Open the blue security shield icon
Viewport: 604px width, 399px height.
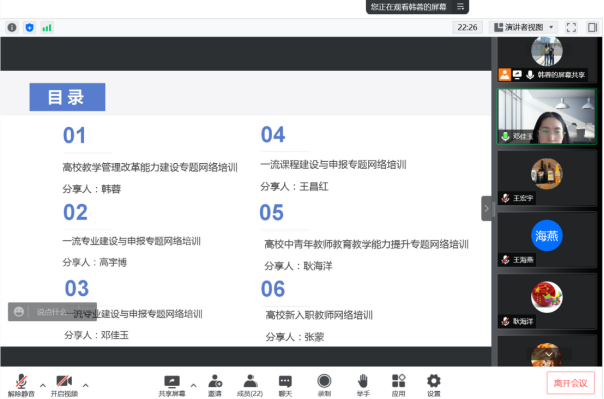[x=30, y=27]
